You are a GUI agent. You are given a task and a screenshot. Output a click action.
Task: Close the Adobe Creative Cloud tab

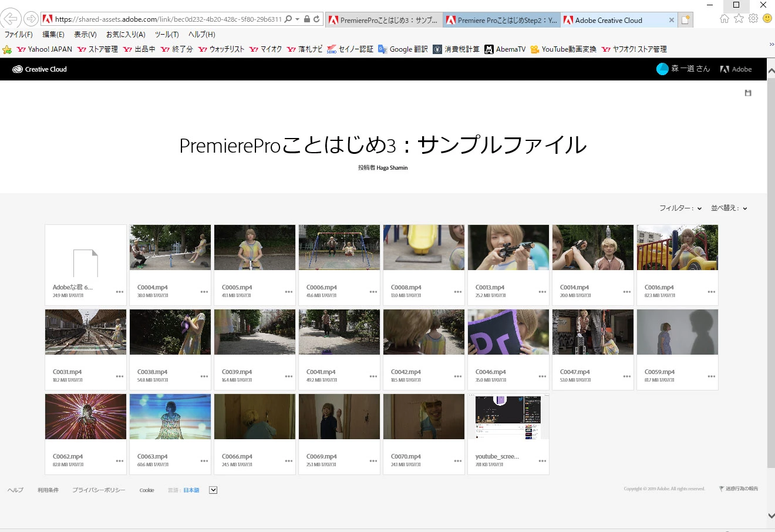click(x=672, y=20)
